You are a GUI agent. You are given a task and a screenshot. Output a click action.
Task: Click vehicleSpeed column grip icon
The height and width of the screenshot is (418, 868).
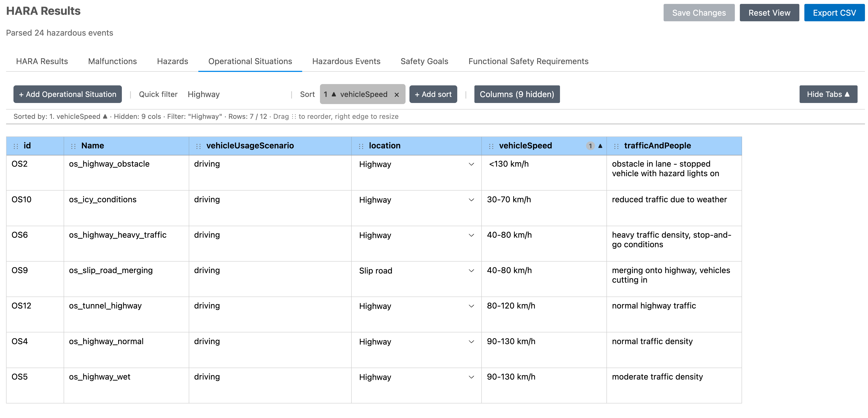click(491, 146)
